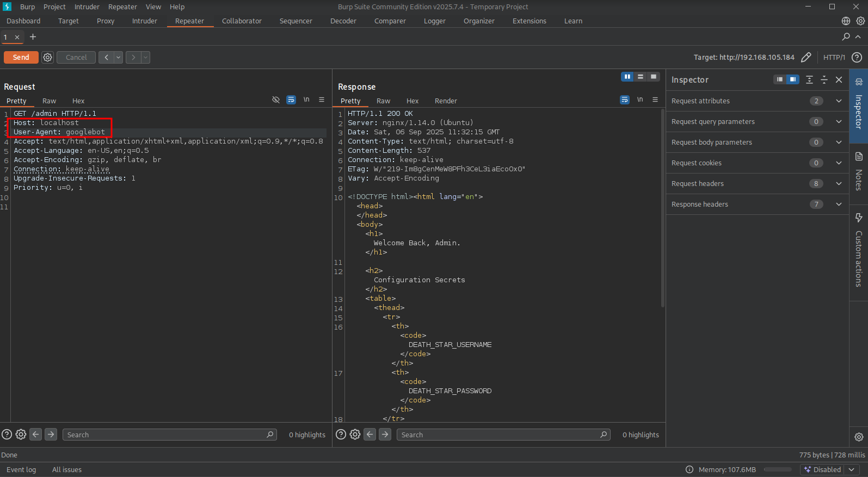
Task: Open the Response Render tab
Action: coord(445,101)
